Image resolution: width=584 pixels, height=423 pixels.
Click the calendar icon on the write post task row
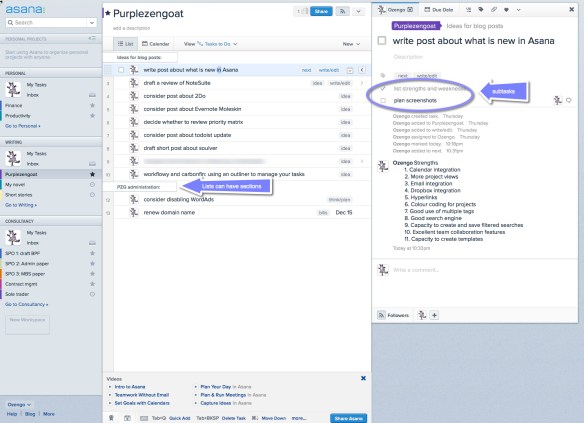(x=350, y=70)
